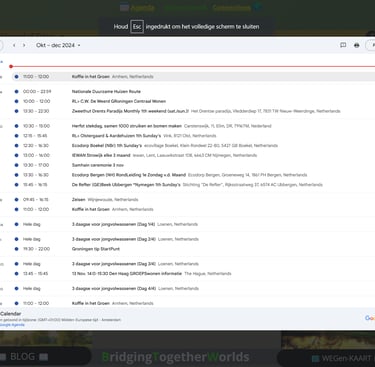
Task: Open the BLOG menu item at bottom
Action: pos(23,357)
